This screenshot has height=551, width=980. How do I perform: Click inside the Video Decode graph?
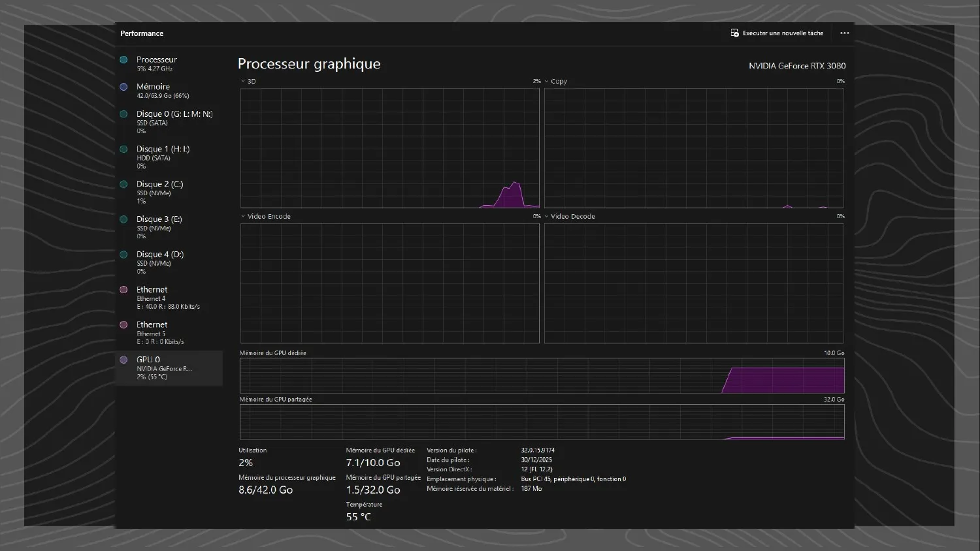coord(693,283)
